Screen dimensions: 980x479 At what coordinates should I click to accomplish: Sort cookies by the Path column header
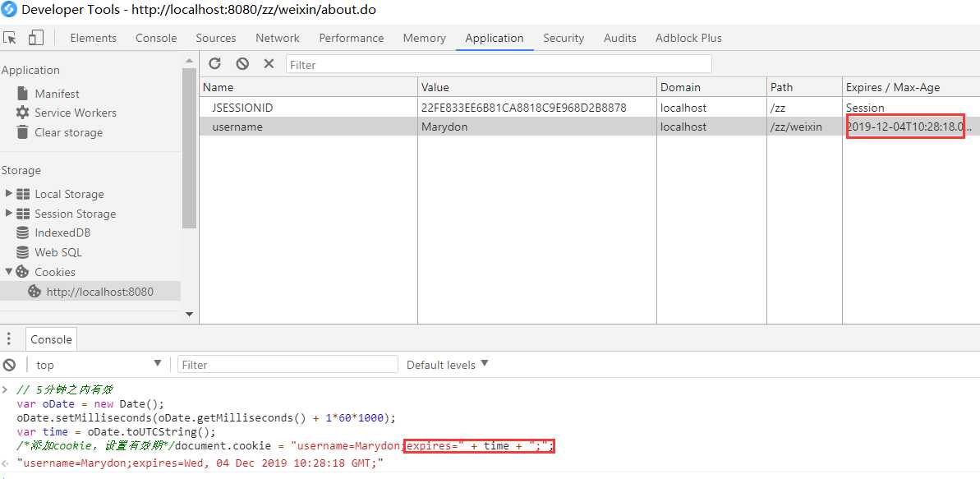point(804,88)
